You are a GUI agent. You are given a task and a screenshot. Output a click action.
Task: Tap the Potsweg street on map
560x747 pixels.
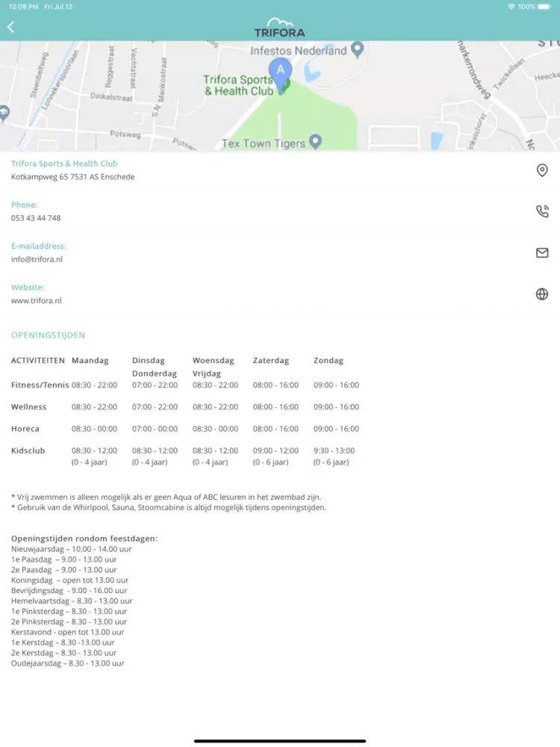[x=125, y=134]
